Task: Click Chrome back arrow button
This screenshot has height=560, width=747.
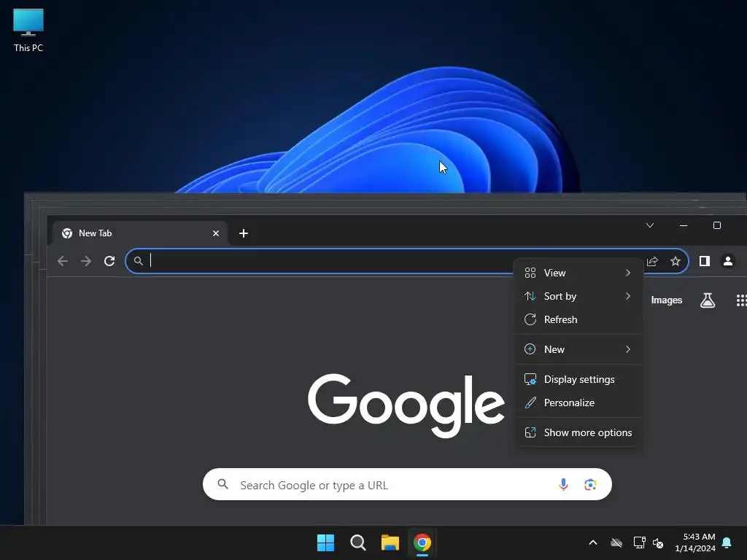Action: coord(63,261)
